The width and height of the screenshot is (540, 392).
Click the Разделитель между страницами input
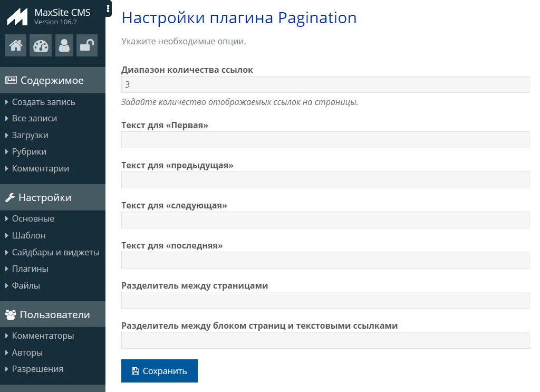(325, 300)
